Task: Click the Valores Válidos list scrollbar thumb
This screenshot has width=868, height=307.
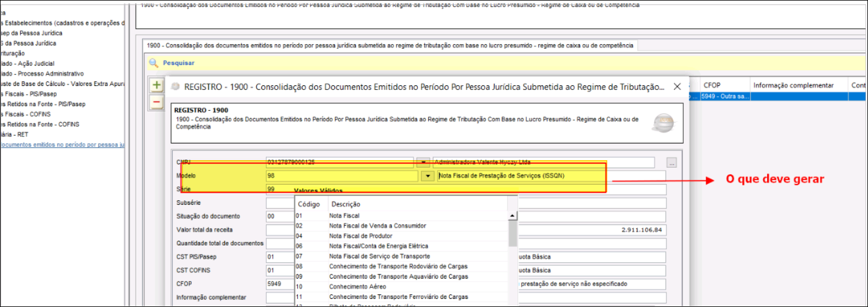Action: point(513,234)
